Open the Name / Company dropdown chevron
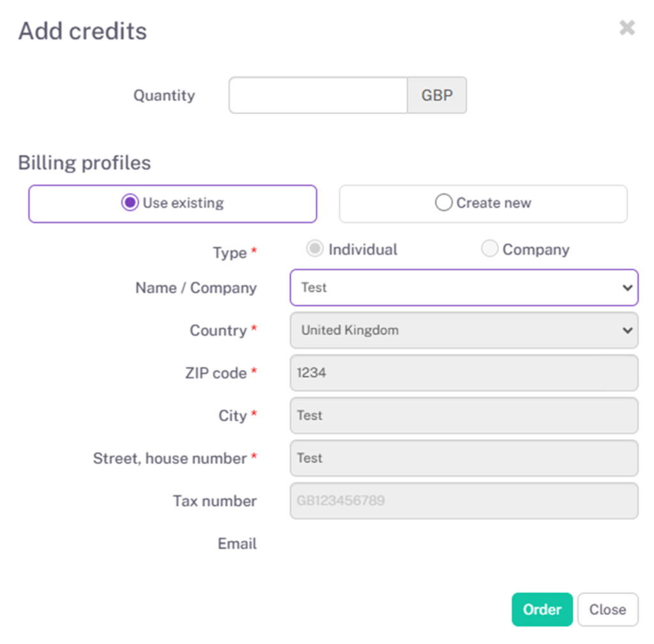 coord(628,288)
